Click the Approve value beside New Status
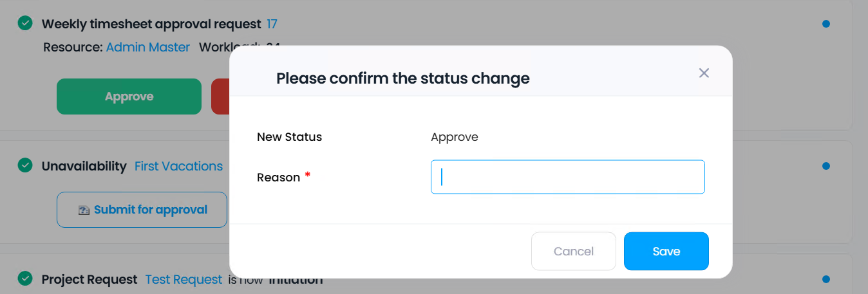Screen dimensions: 868x294 tap(455, 137)
